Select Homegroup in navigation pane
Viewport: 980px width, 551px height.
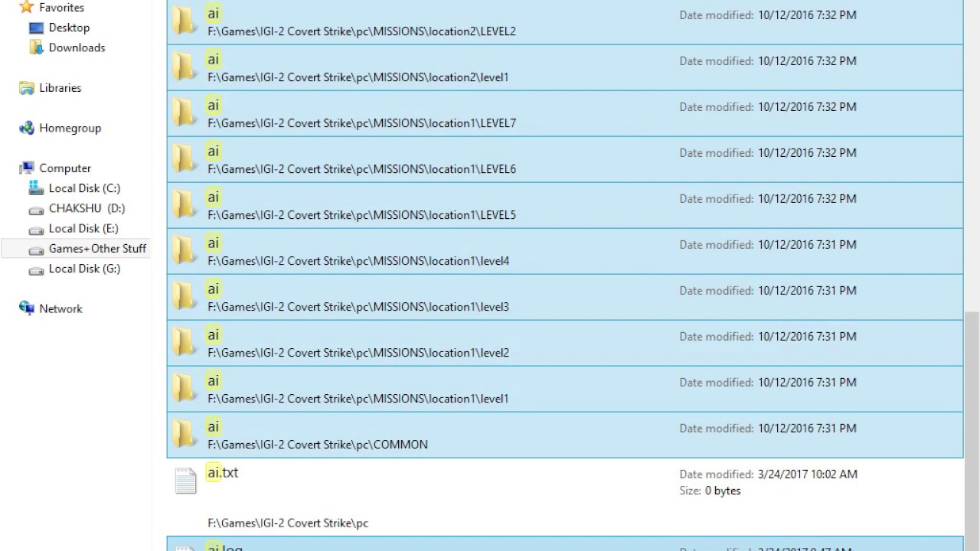pyautogui.click(x=70, y=128)
